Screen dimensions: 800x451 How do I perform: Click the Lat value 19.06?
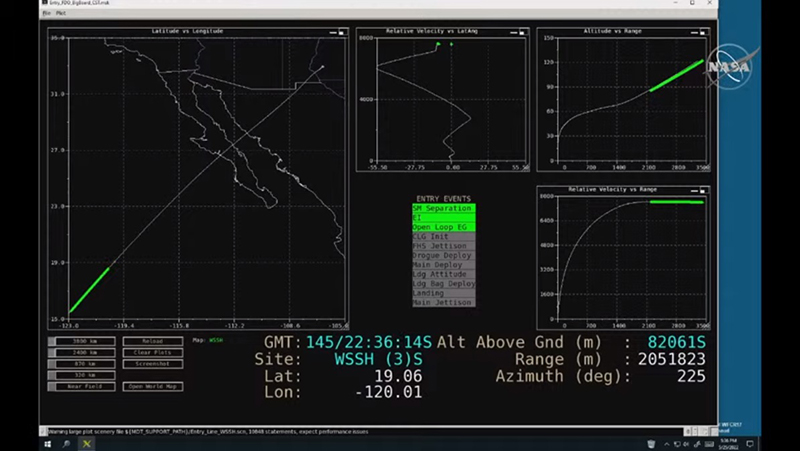(x=398, y=376)
